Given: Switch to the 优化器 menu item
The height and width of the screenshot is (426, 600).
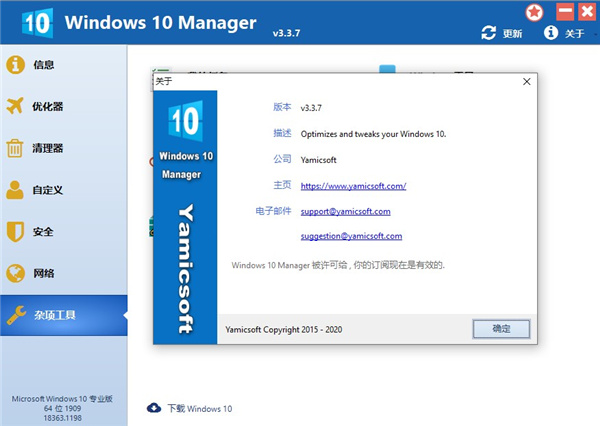Looking at the screenshot, I should [64, 106].
